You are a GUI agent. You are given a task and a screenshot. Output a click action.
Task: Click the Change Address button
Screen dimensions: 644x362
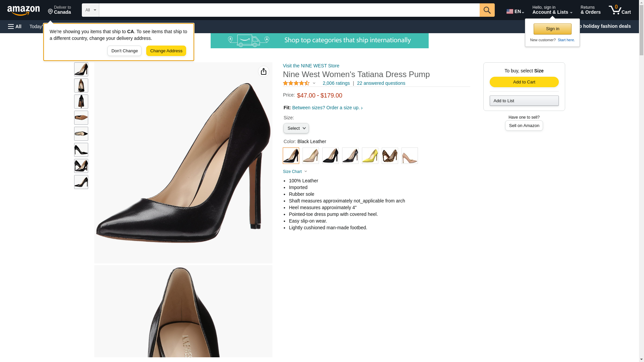(x=166, y=51)
